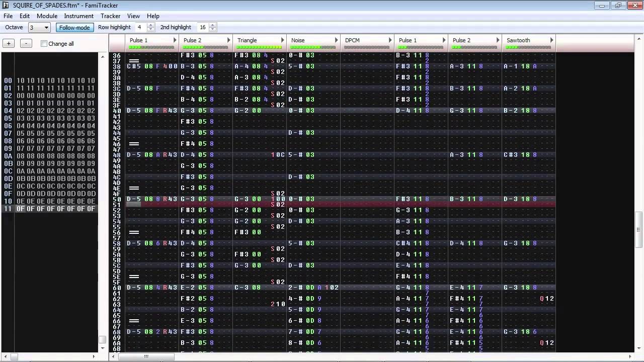
Task: Click the pattern editor scroll-down arrow
Action: pyautogui.click(x=639, y=349)
